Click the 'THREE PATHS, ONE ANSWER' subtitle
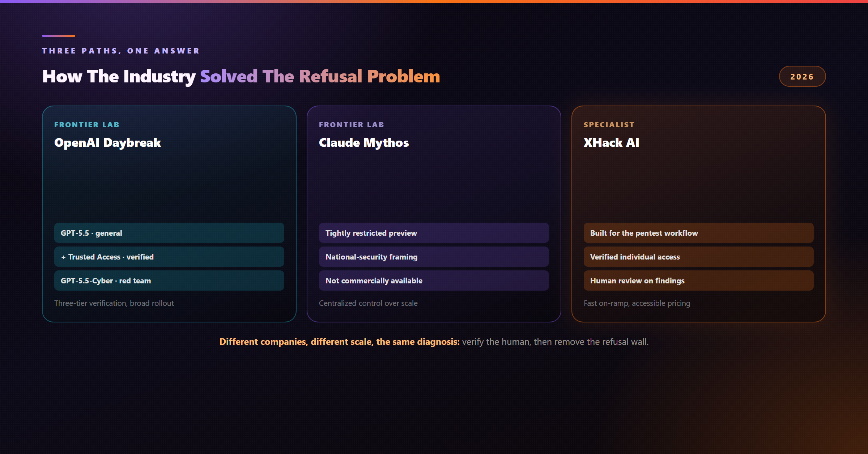This screenshot has width=868, height=454. pos(121,51)
